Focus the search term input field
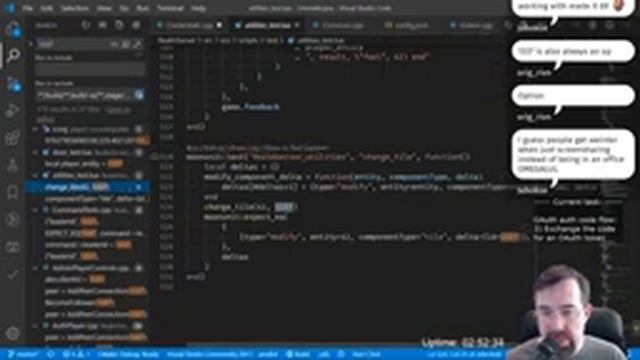 coord(73,44)
